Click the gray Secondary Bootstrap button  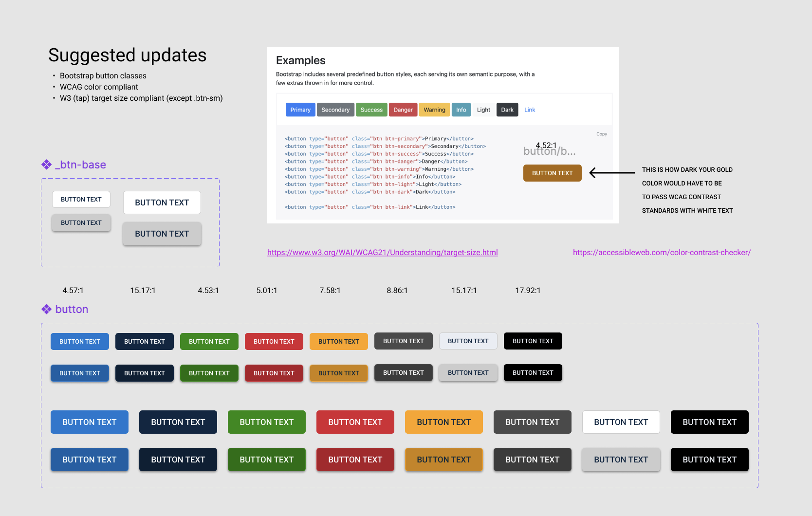335,110
